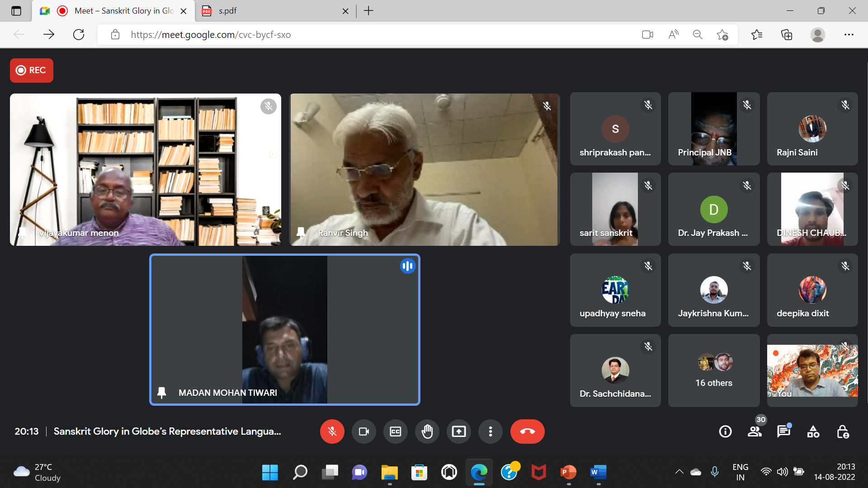
Task: Open chat with everyone
Action: (783, 432)
